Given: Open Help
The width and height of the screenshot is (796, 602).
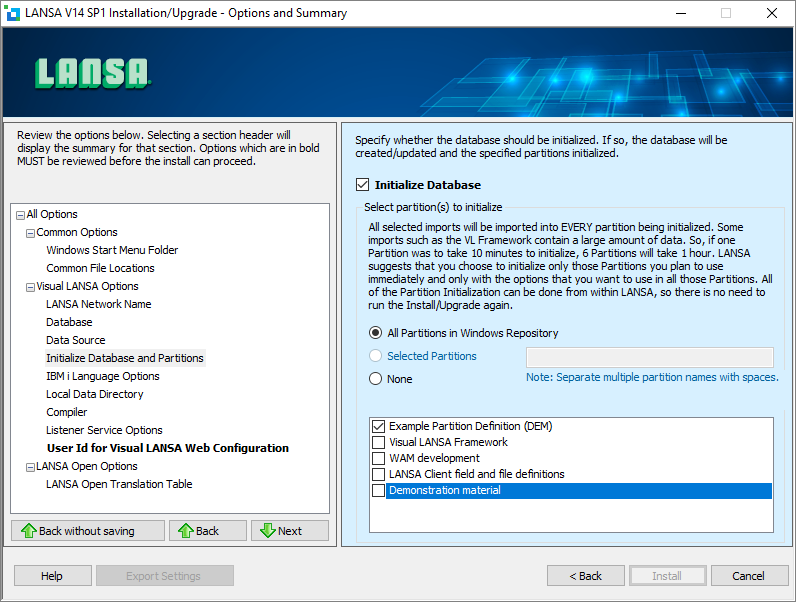Looking at the screenshot, I should tap(53, 576).
